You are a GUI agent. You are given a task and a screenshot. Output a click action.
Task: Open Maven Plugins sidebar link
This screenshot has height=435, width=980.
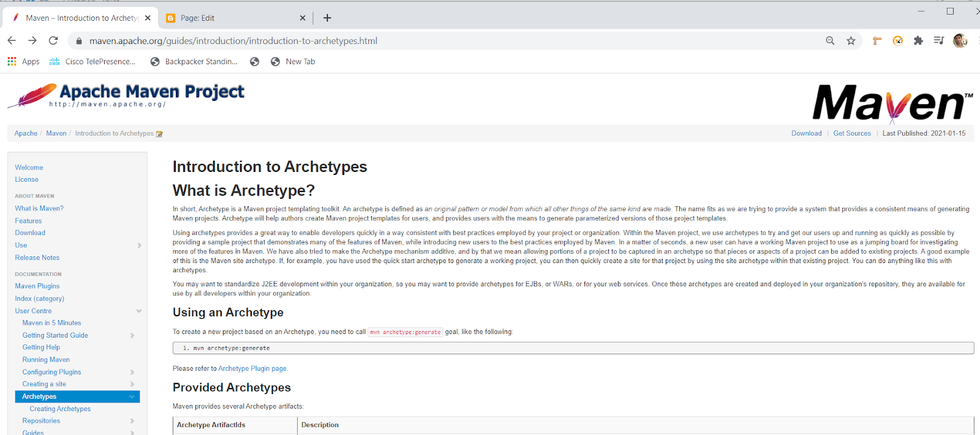pos(37,286)
